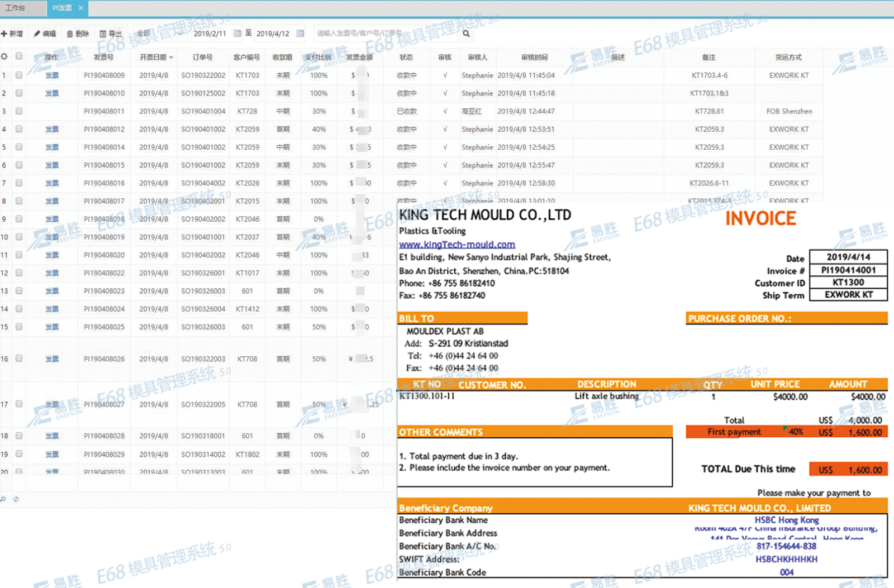
Task: Click Lift axle bushing description in the invoice
Action: (606, 396)
